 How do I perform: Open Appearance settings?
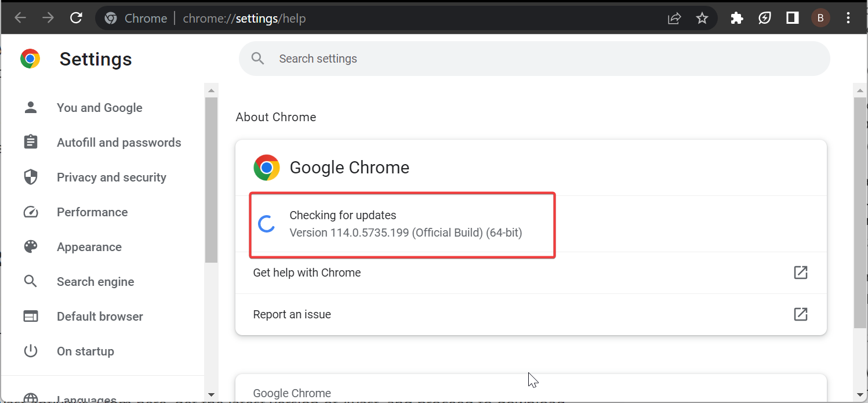pyautogui.click(x=89, y=247)
